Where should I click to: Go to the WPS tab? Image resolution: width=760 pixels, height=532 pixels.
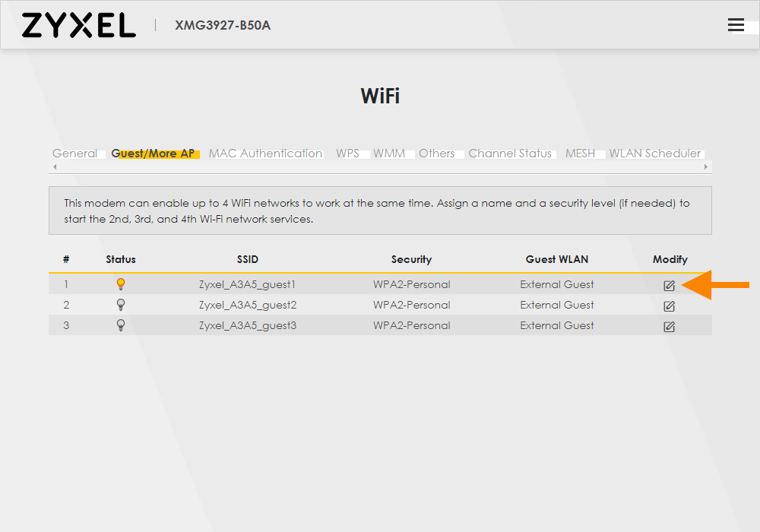pos(347,154)
